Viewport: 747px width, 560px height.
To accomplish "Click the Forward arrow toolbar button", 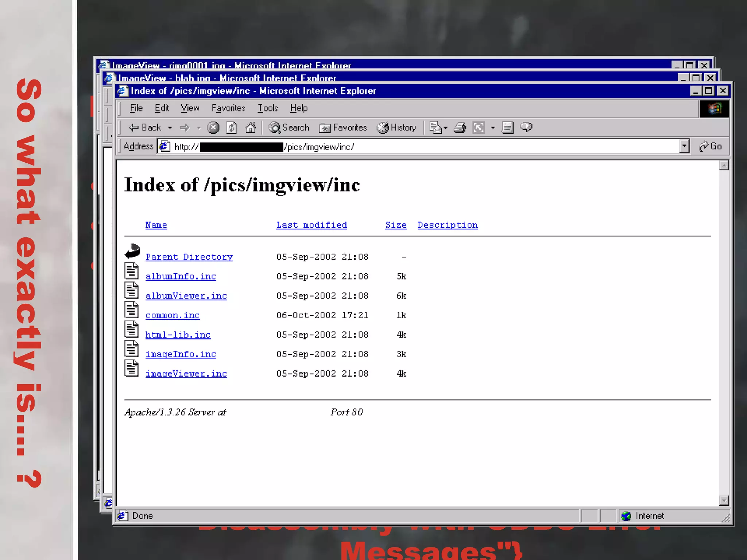I will click(185, 128).
